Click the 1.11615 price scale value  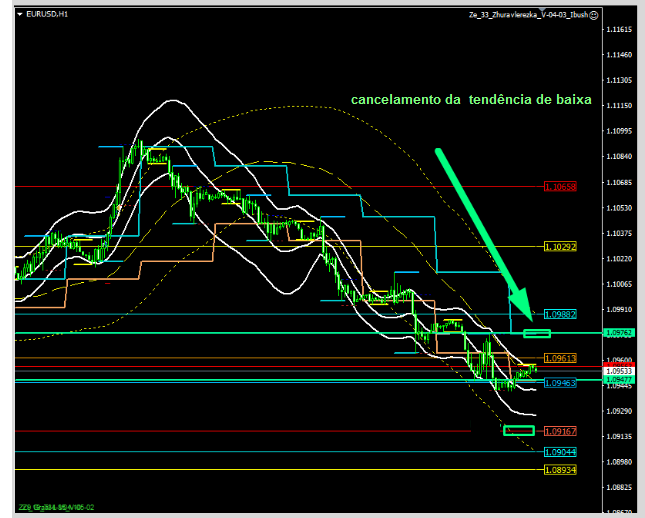point(621,30)
